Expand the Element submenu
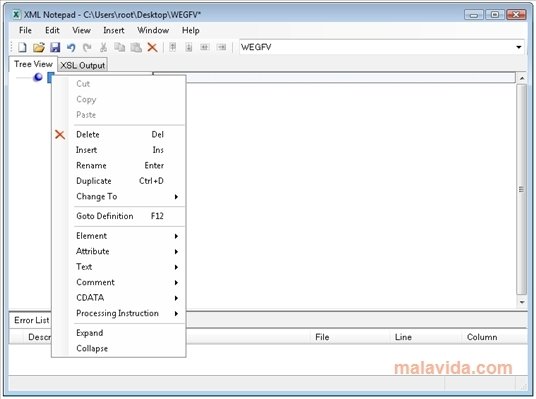 click(118, 236)
